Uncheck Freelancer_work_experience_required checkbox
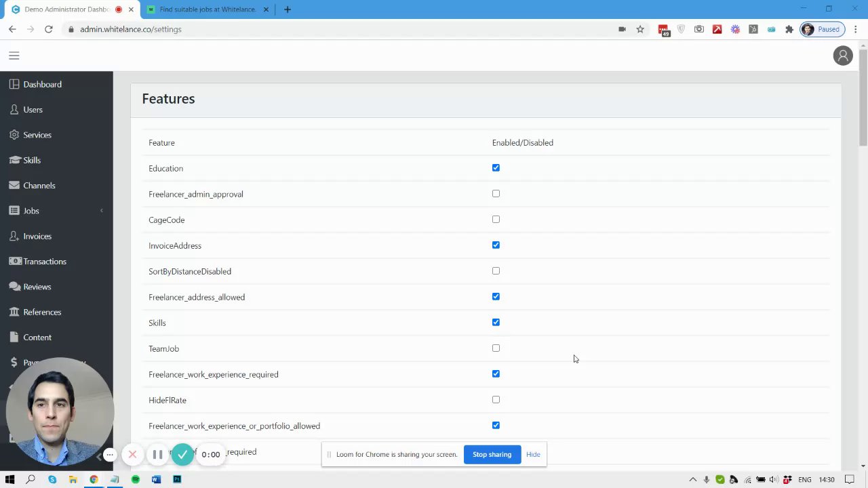Image resolution: width=868 pixels, height=488 pixels. (496, 374)
